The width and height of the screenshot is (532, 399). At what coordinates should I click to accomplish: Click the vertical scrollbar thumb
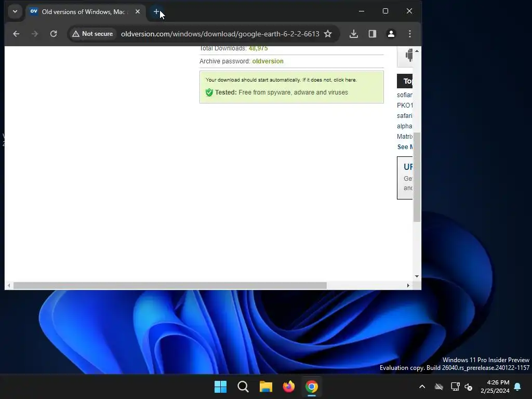(x=417, y=177)
